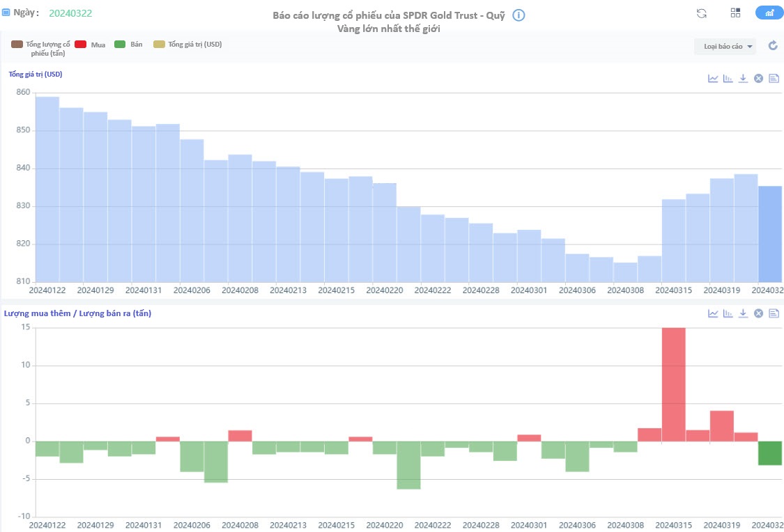
Task: Toggle the green Bán legend swatch
Action: pyautogui.click(x=119, y=45)
